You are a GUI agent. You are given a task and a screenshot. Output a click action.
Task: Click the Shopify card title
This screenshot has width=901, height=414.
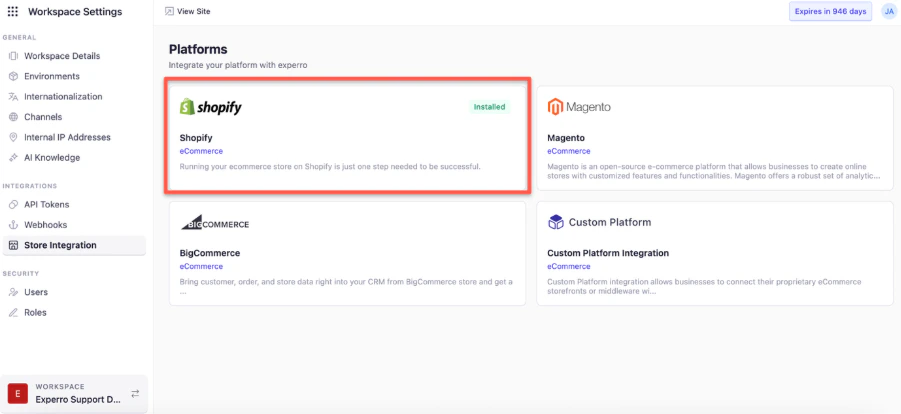coord(196,138)
